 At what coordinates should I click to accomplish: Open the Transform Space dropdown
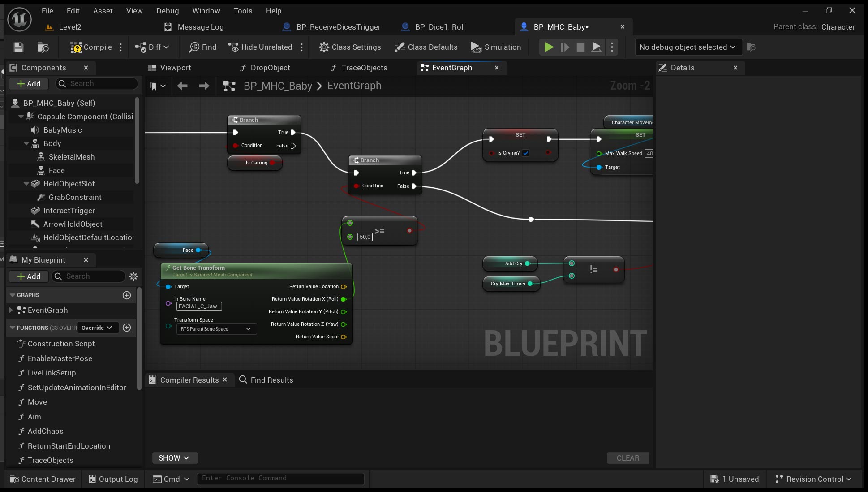point(216,329)
